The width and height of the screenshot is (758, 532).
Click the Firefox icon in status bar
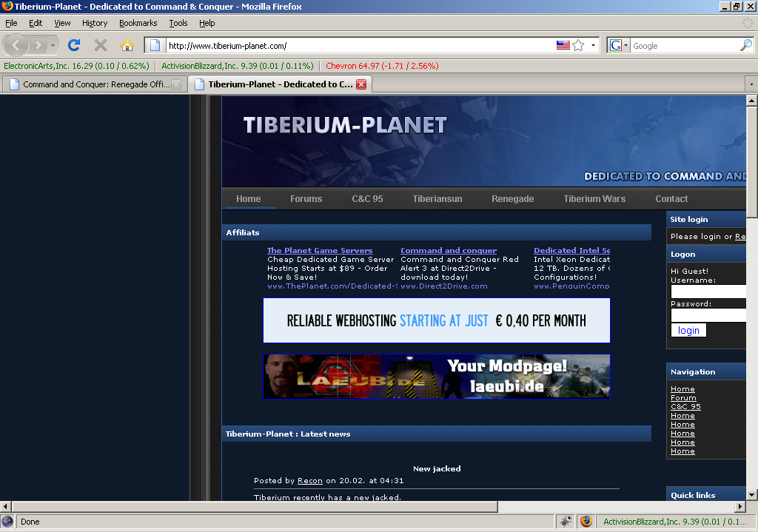pyautogui.click(x=586, y=521)
